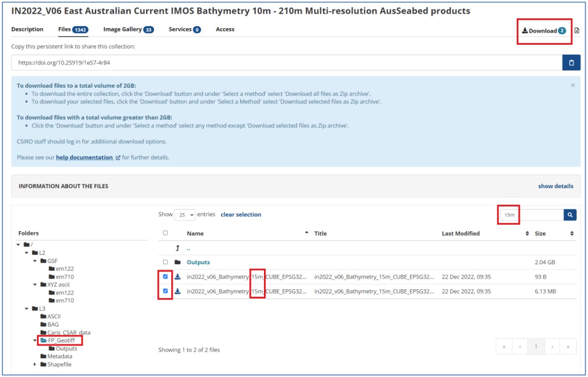Click download icon for the 93 B file

point(178,277)
